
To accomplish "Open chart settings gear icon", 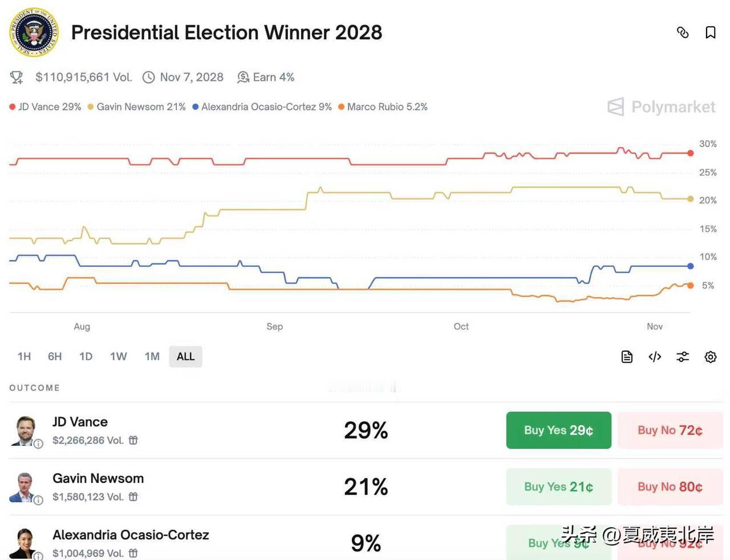I will [711, 357].
